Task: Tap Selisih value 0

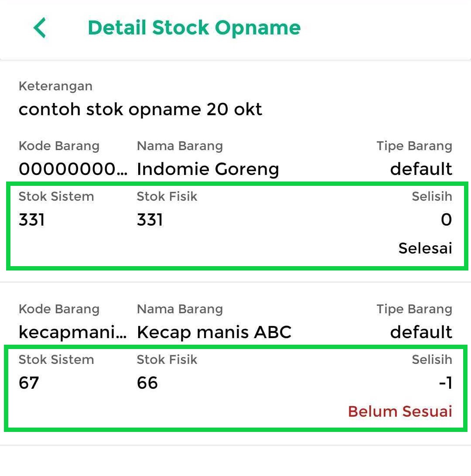Action: click(446, 219)
